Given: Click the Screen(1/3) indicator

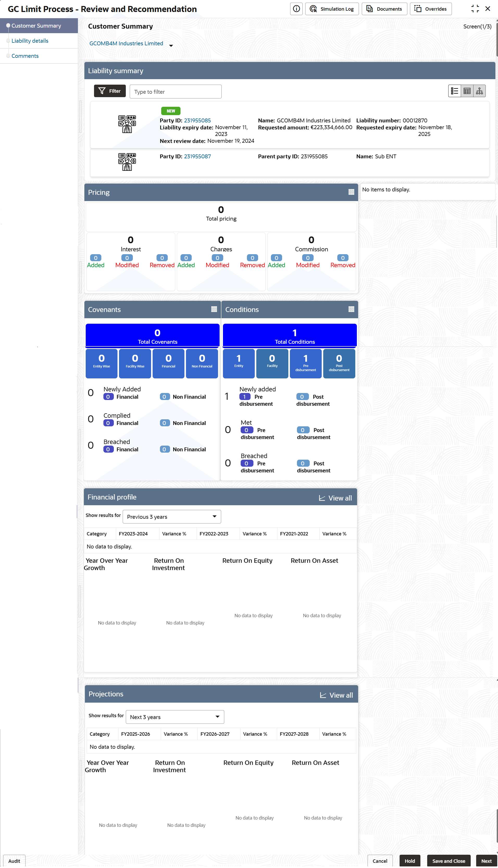Looking at the screenshot, I should tap(477, 26).
